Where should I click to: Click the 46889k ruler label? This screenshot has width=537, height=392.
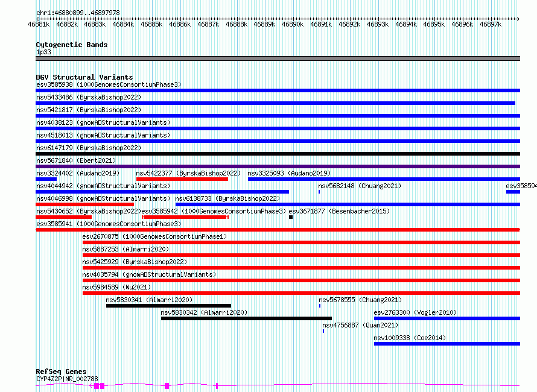[x=264, y=24]
